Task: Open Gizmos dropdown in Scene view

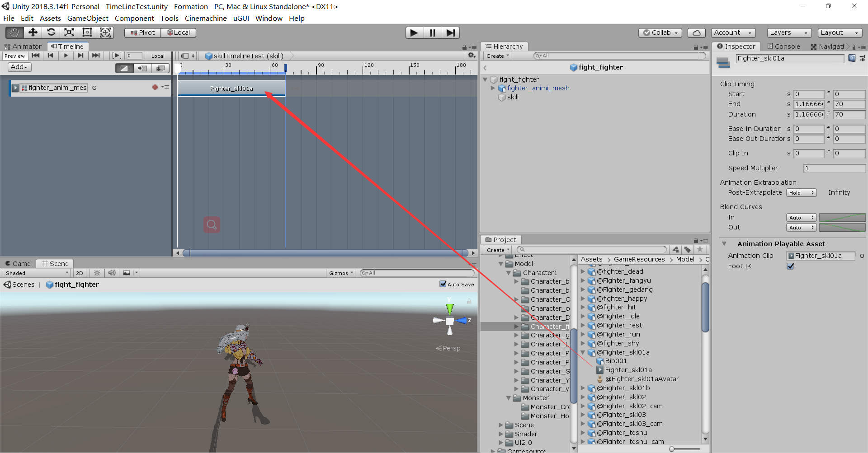Action: [341, 273]
